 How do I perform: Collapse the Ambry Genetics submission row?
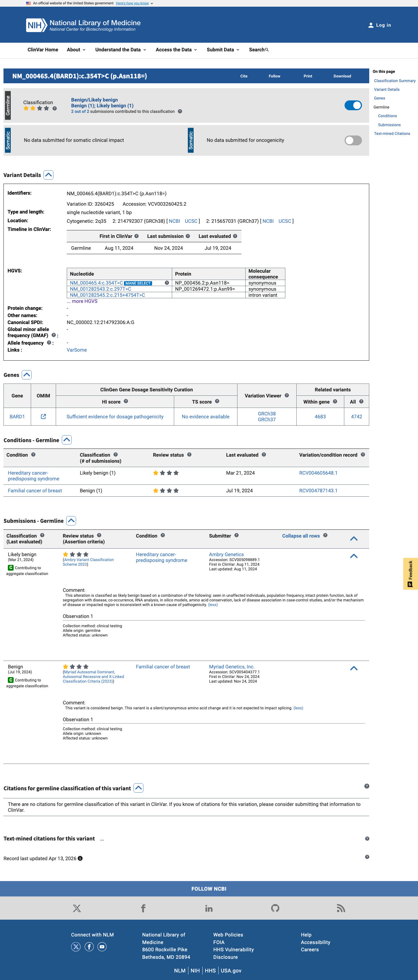coord(354,556)
